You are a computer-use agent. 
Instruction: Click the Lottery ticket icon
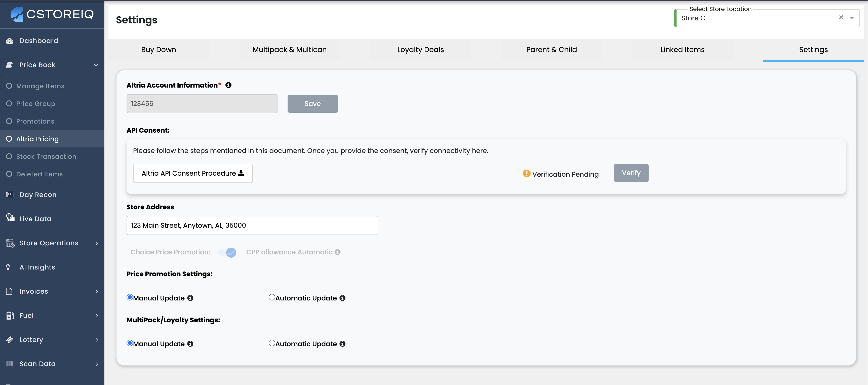pyautogui.click(x=10, y=339)
